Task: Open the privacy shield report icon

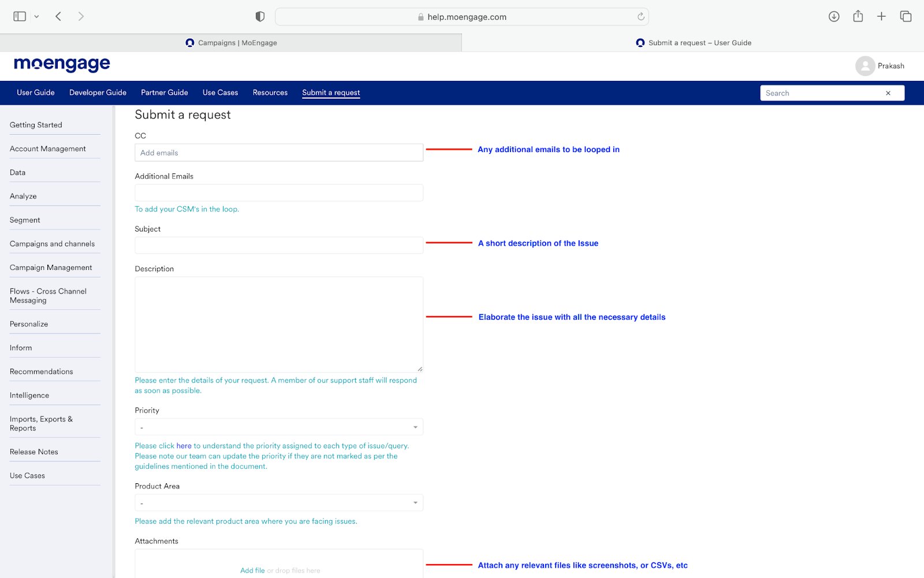Action: coord(260,17)
